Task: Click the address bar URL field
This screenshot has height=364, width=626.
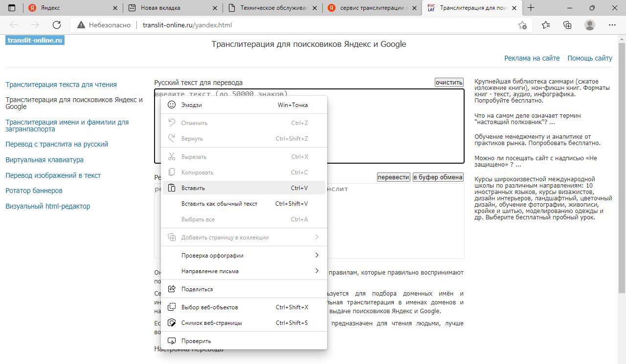Action: [x=293, y=25]
